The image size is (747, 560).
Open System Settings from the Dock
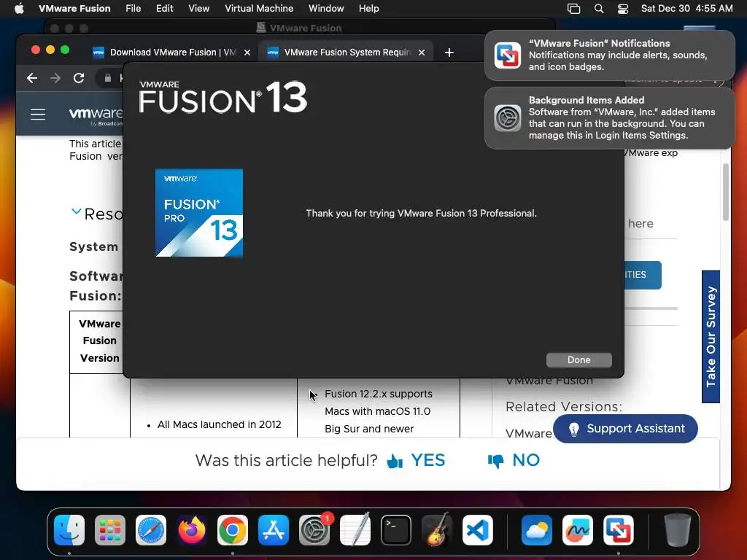(x=314, y=530)
